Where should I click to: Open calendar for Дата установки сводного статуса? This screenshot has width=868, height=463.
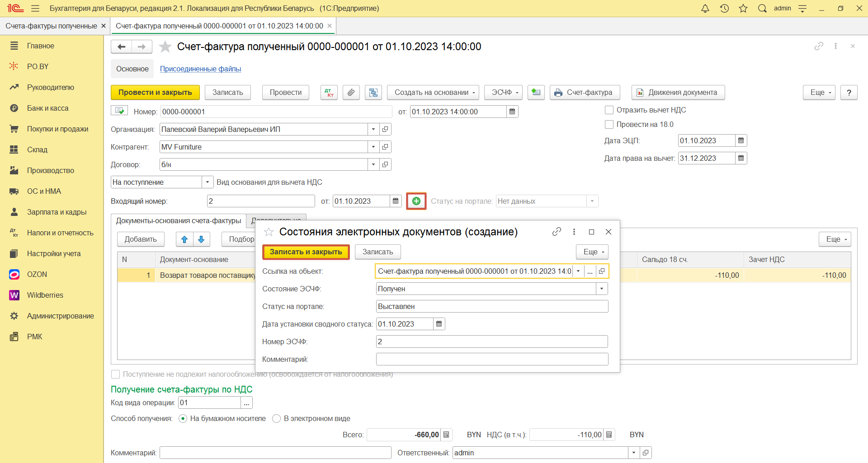click(x=439, y=324)
